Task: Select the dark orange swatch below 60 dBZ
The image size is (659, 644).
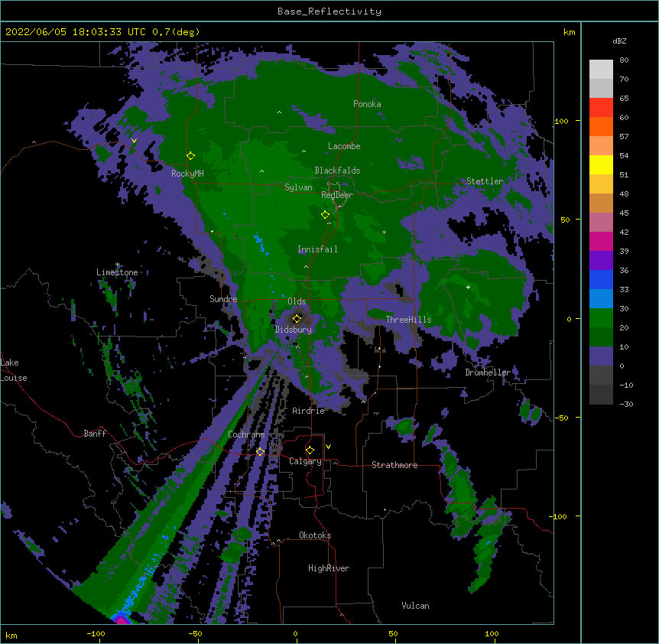Action: (601, 126)
